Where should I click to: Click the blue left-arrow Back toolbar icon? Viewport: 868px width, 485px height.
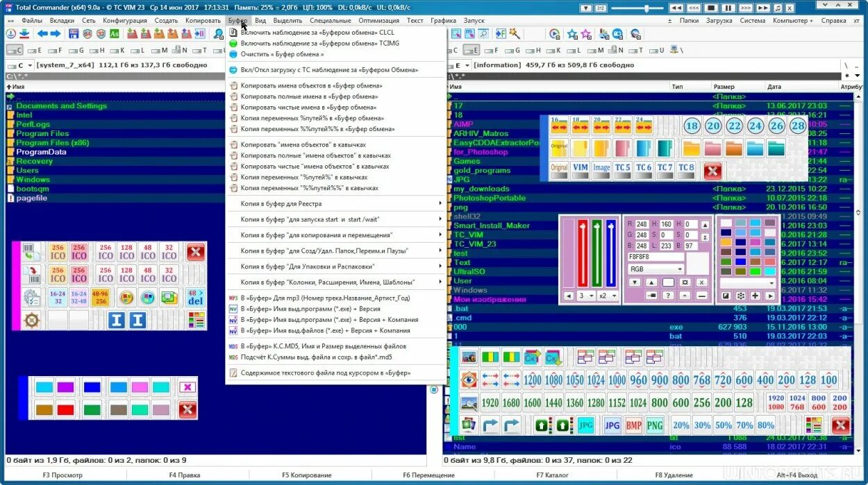coord(43,33)
